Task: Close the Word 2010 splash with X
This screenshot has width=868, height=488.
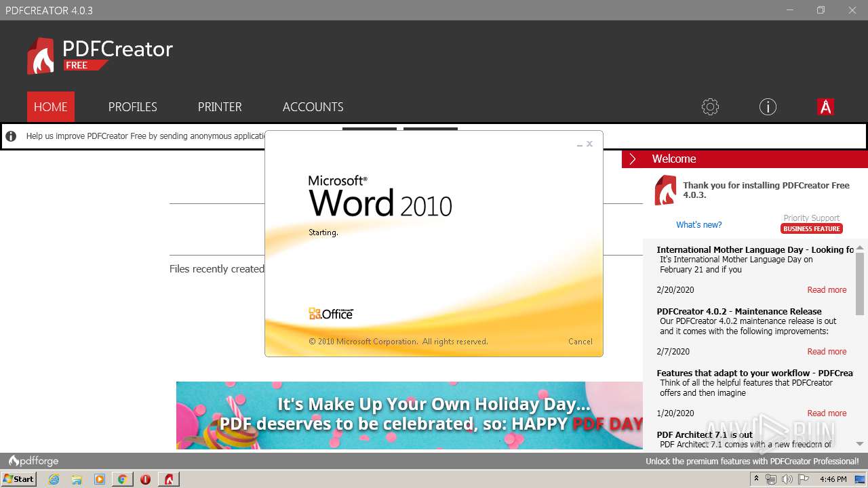Action: point(590,144)
